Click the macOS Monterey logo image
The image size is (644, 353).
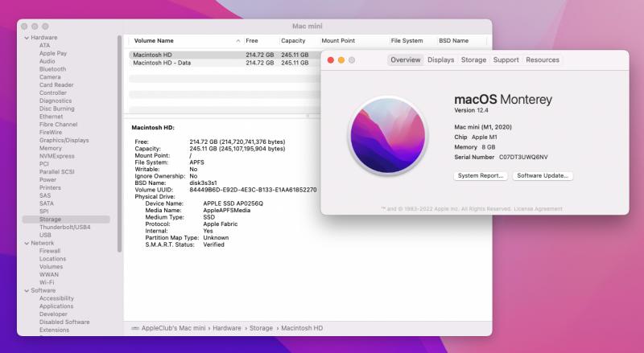pyautogui.click(x=388, y=136)
